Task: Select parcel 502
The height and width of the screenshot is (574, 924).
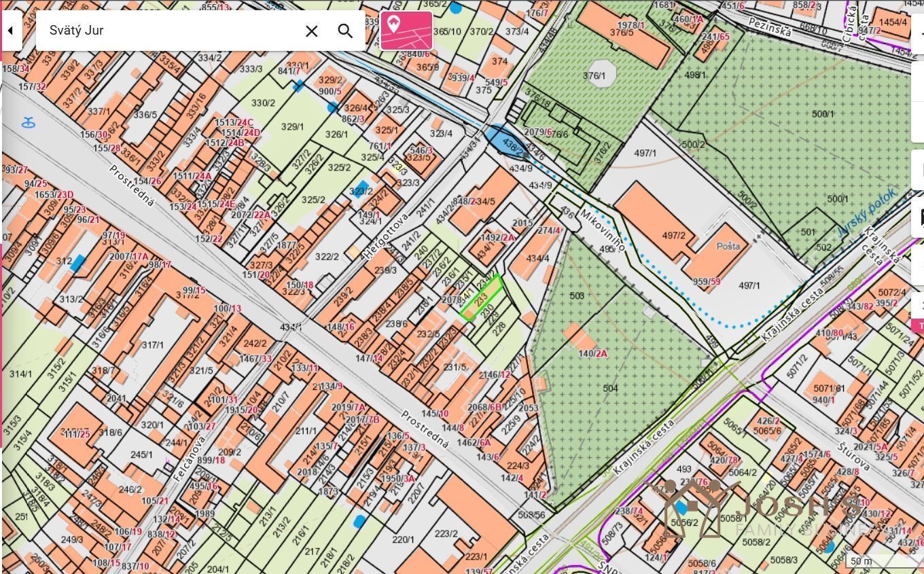Action: coord(823,247)
